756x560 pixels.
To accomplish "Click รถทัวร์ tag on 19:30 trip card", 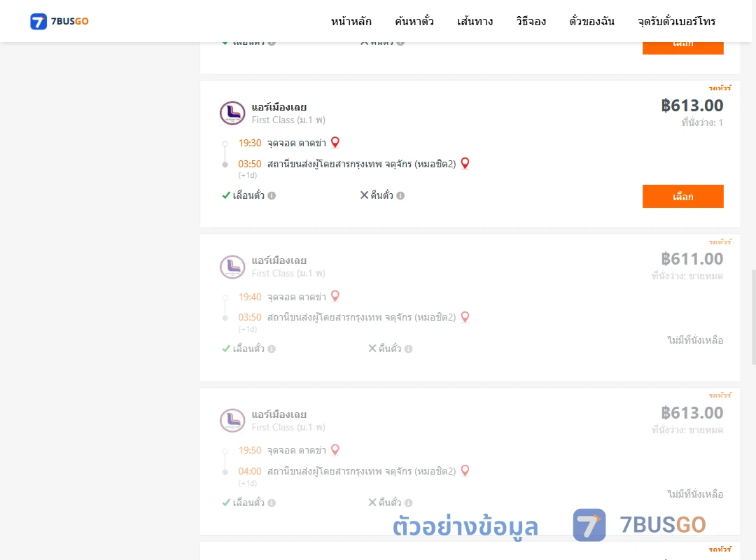I will tap(720, 87).
